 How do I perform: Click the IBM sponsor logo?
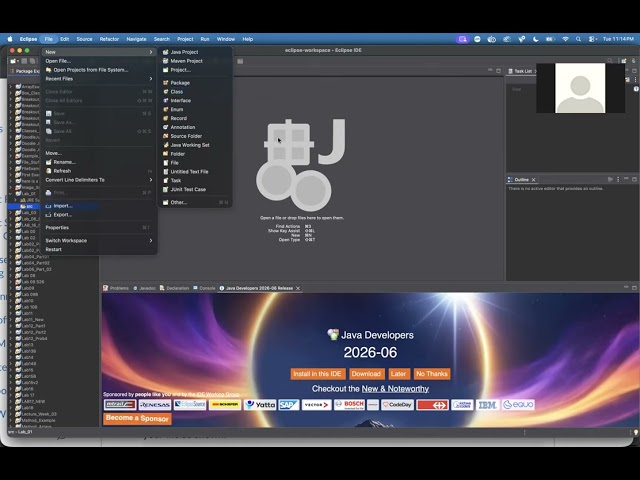pos(487,405)
